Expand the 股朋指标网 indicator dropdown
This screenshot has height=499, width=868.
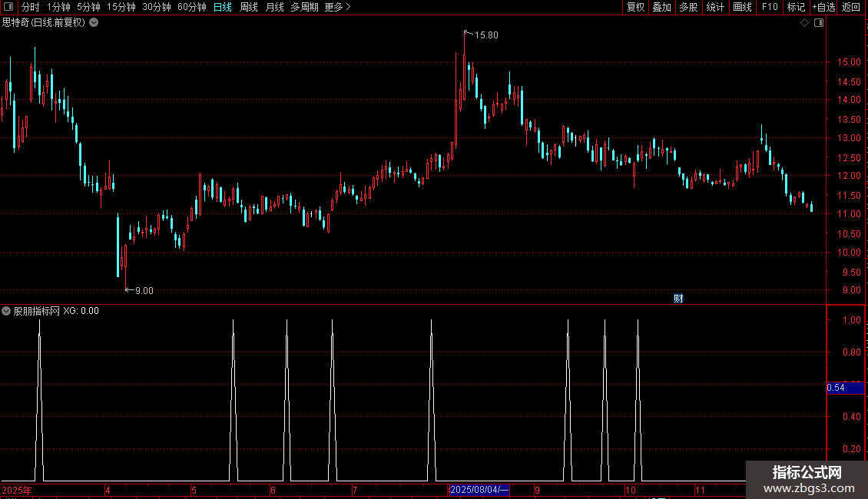coord(6,311)
